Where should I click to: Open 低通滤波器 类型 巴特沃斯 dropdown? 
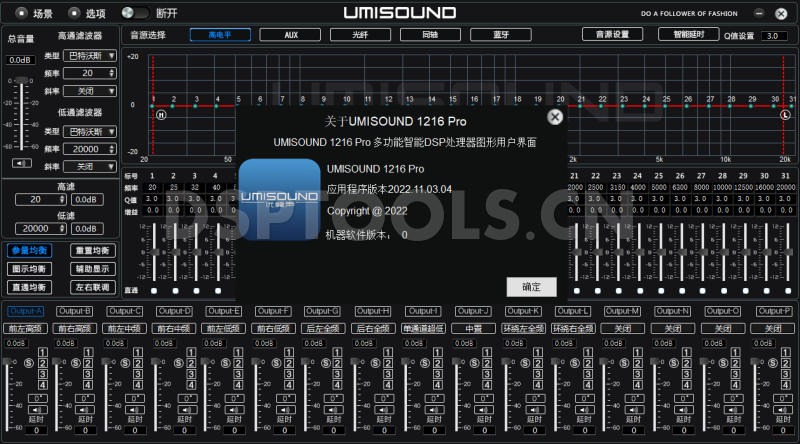(90, 132)
